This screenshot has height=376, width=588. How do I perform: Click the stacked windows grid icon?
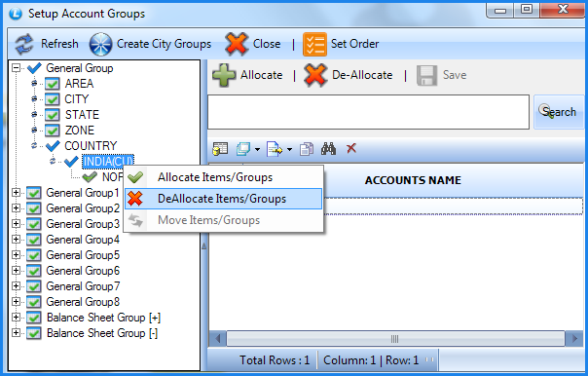tap(243, 149)
